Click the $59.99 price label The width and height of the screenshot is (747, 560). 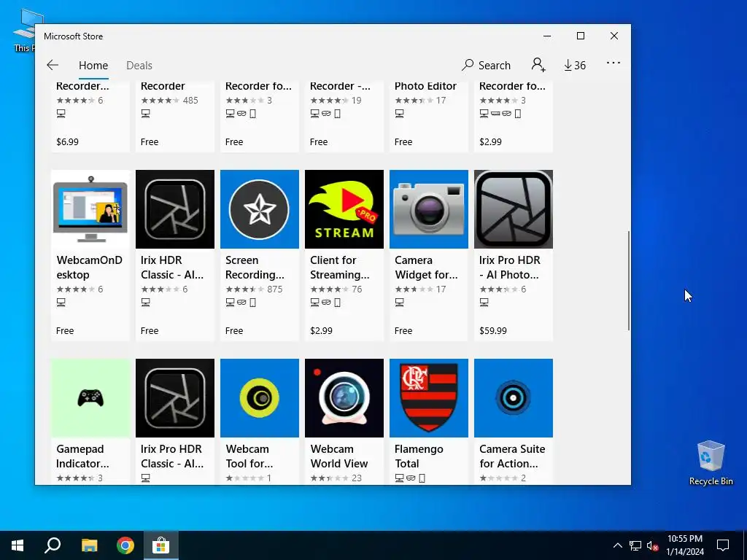pyautogui.click(x=493, y=330)
